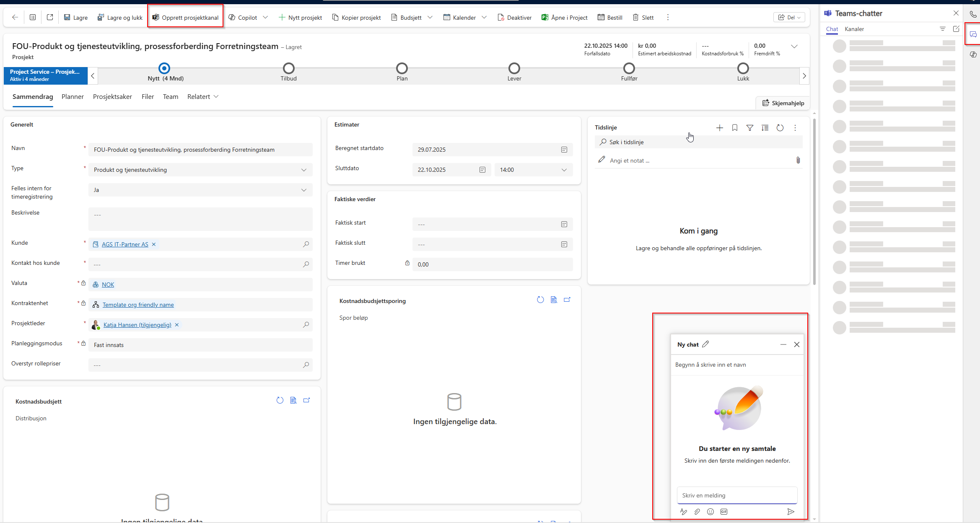This screenshot has width=980, height=523.
Task: Switch to the Planner tab
Action: 73,97
